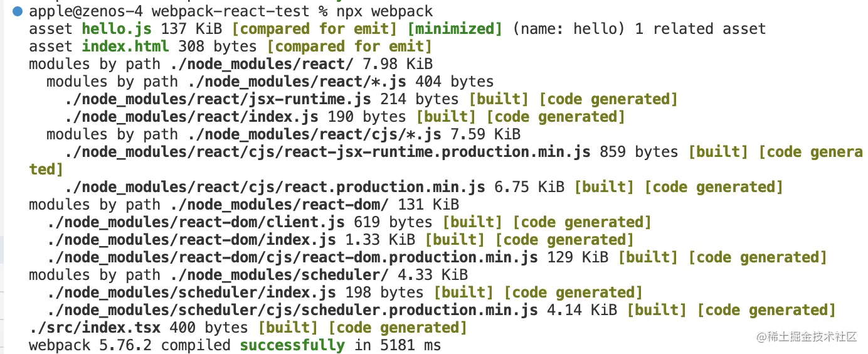Click './node_modules/react-dom/index.js' file path
Image resolution: width=868 pixels, height=354 pixels.
(191, 240)
